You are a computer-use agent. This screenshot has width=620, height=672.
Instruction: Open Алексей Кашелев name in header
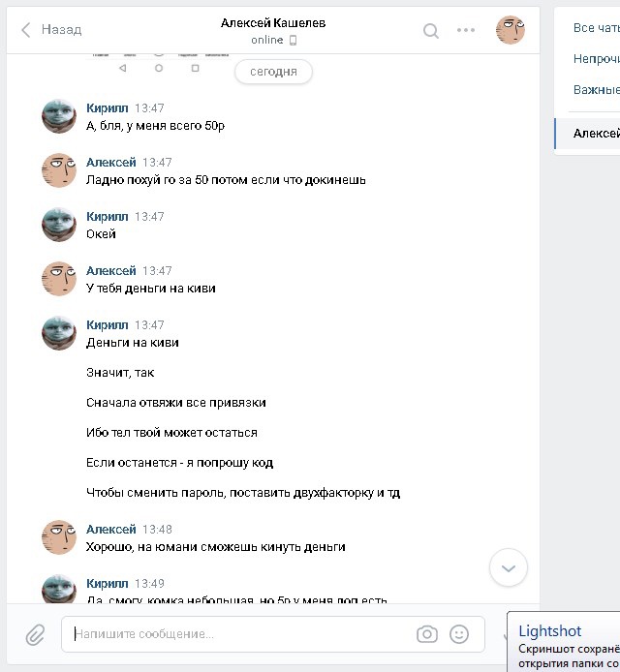(273, 22)
